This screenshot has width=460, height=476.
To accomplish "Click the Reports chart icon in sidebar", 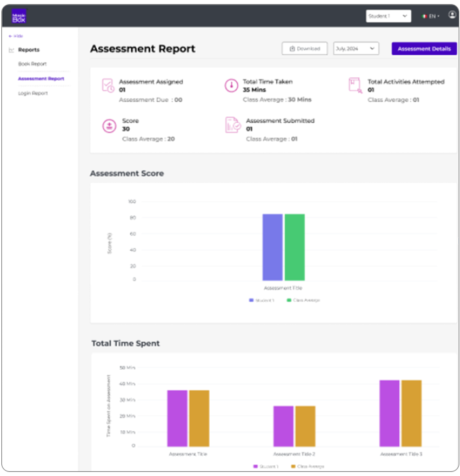I will 11,50.
